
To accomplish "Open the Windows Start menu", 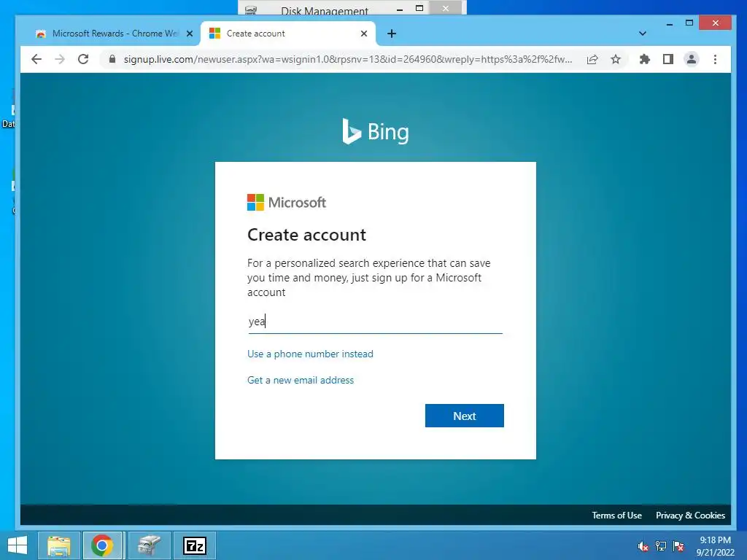I will (18, 545).
